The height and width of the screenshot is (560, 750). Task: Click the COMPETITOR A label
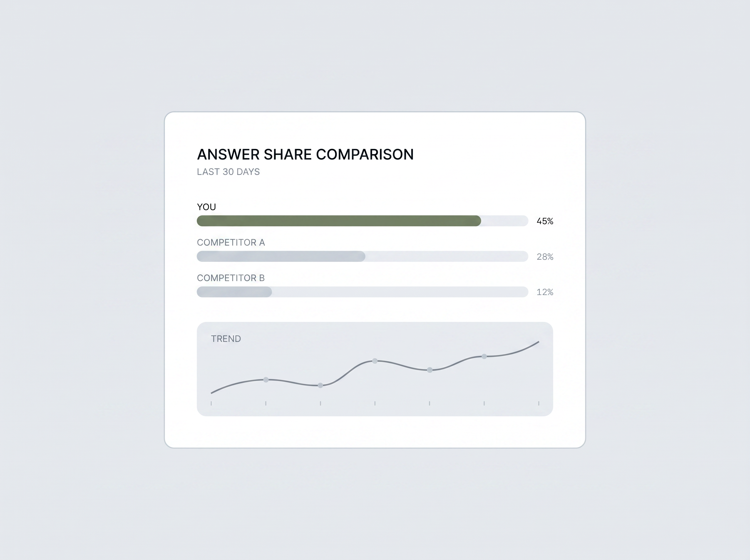coord(231,243)
